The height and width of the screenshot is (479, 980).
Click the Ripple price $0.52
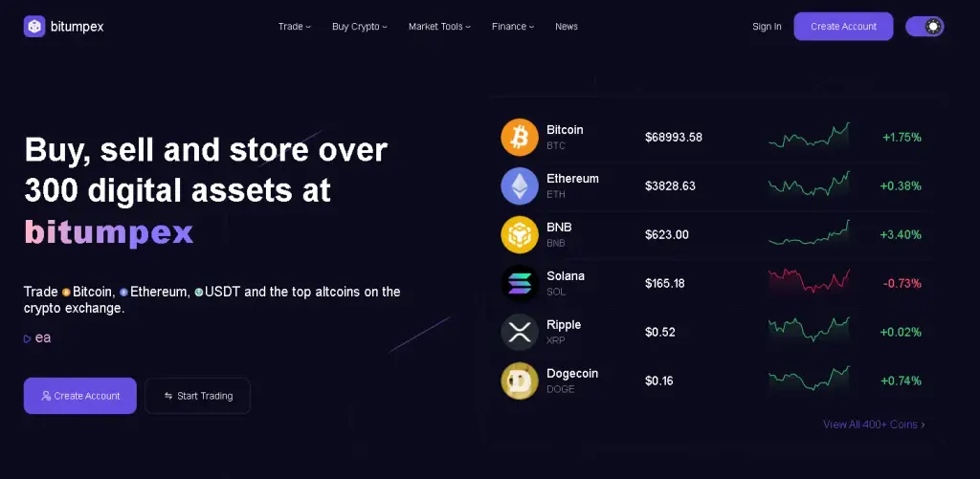pos(660,332)
